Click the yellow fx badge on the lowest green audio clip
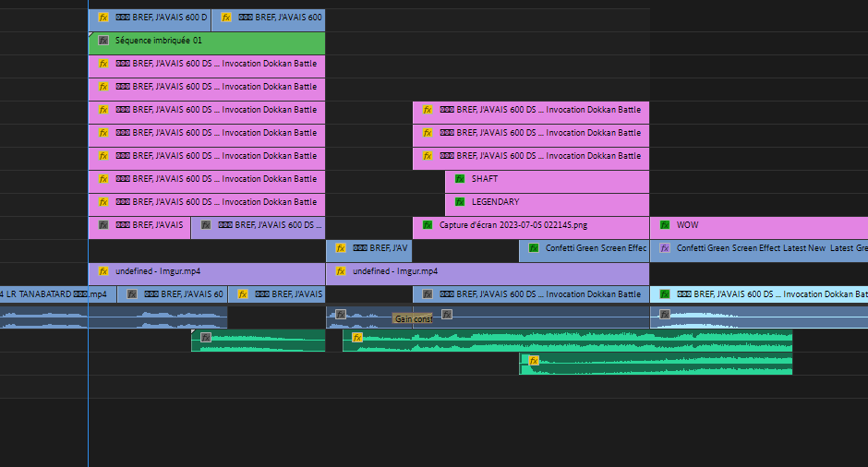Image resolution: width=868 pixels, height=467 pixels. tap(534, 361)
